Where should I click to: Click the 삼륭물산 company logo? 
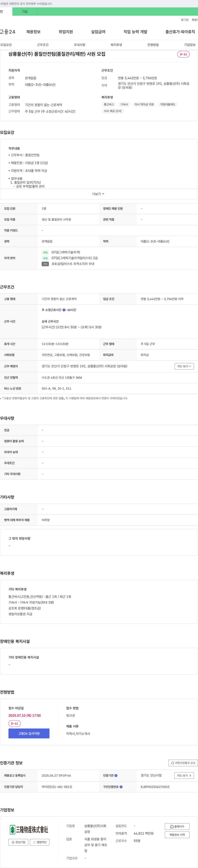[29, 829]
